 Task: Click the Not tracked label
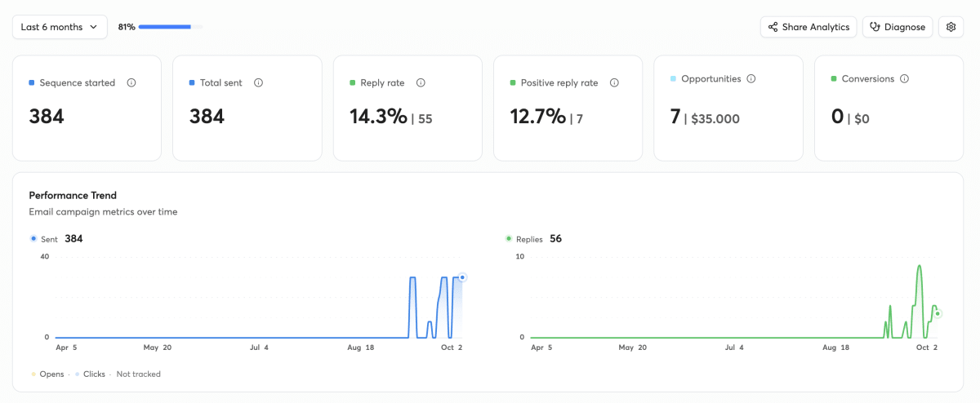139,374
